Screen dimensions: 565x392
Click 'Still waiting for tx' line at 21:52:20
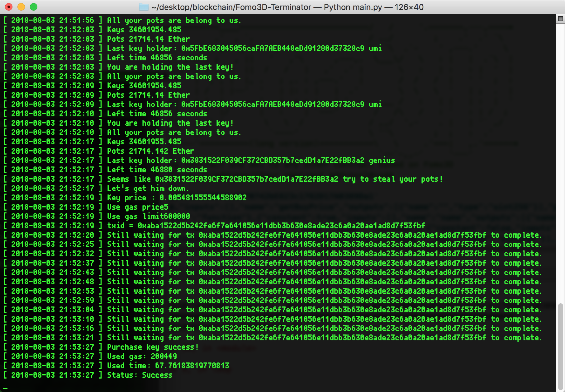[273, 235]
